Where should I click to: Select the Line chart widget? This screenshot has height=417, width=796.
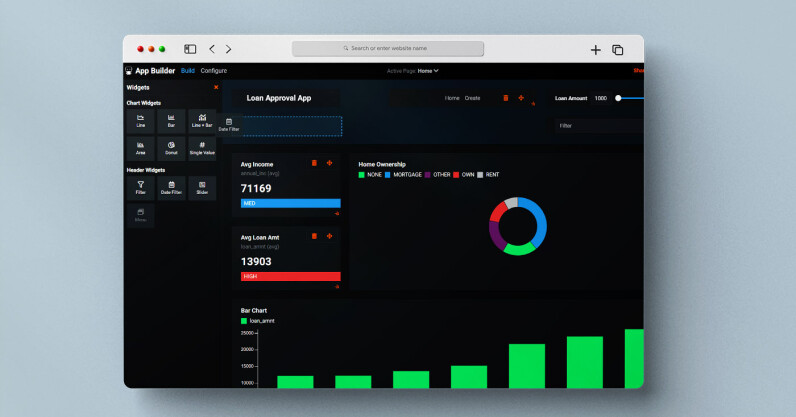tap(141, 121)
